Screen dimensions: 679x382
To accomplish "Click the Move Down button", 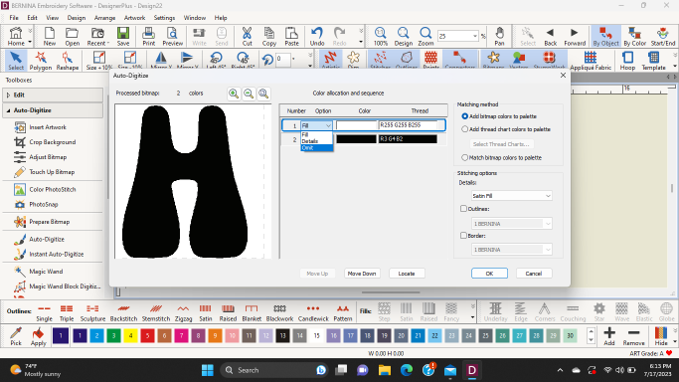I will click(x=362, y=273).
